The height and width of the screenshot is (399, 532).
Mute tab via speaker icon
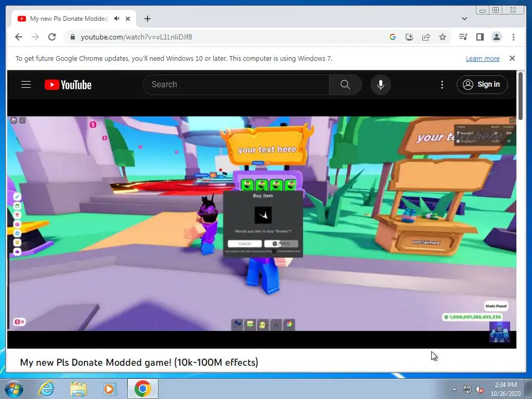[x=117, y=19]
